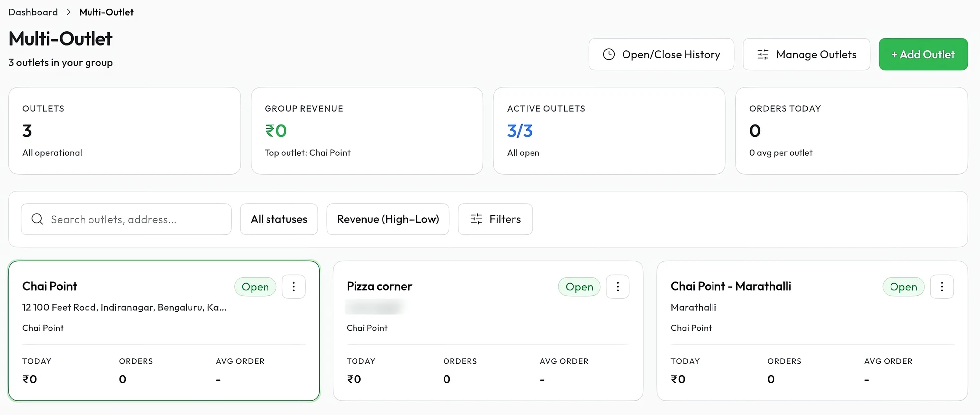Select the Chai Point - Marathalli outlet name
Screen dimensions: 980x415
pos(731,286)
